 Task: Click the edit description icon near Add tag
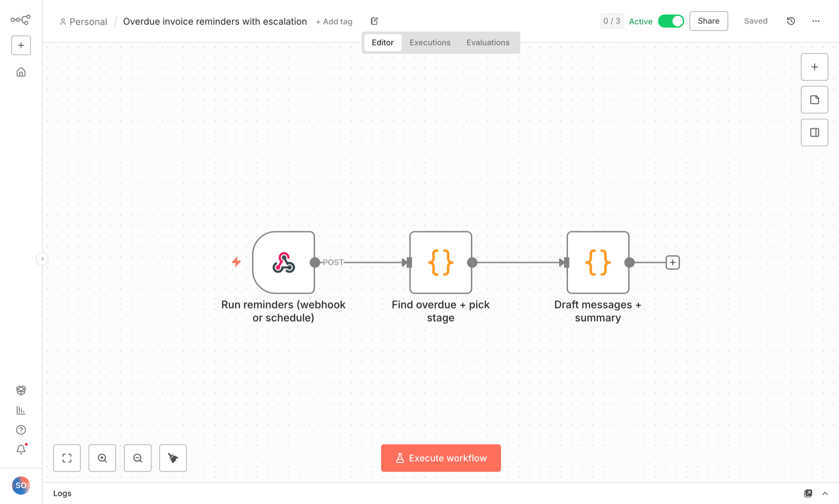pyautogui.click(x=374, y=21)
